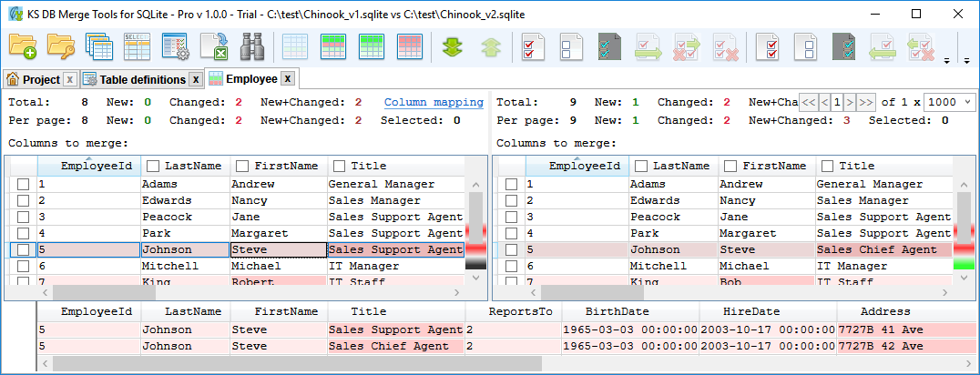Check all rows in left-side toolbar group
The height and width of the screenshot is (375, 980).
pyautogui.click(x=533, y=47)
